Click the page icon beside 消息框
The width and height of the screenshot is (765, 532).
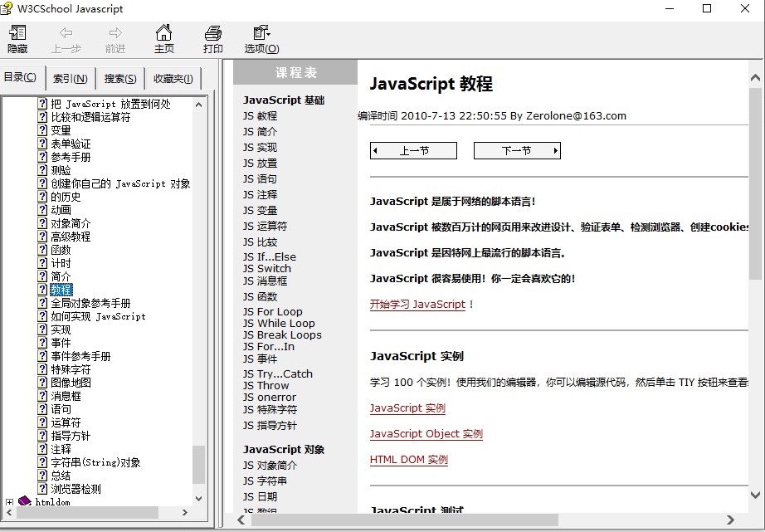(43, 396)
